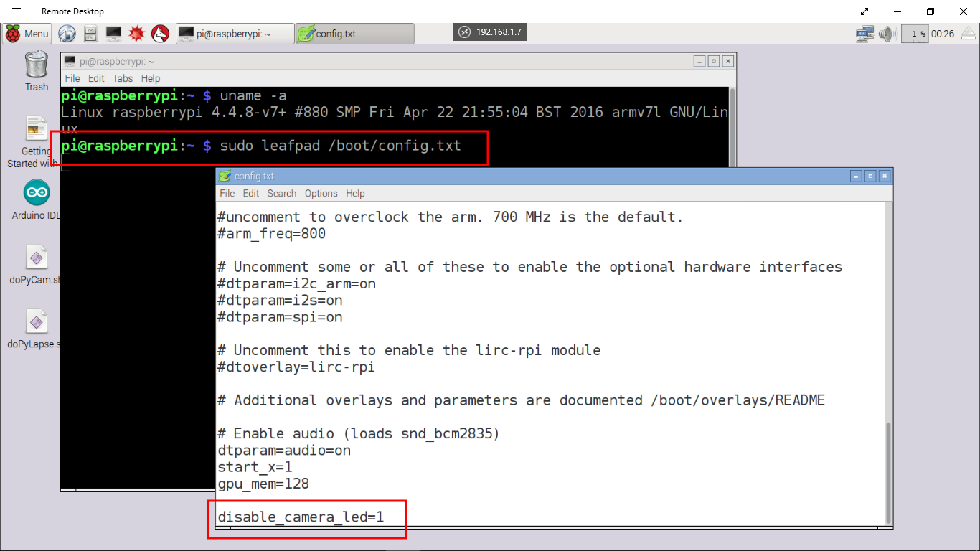This screenshot has height=551, width=980.
Task: Open the web browser from the taskbar
Action: 67,33
